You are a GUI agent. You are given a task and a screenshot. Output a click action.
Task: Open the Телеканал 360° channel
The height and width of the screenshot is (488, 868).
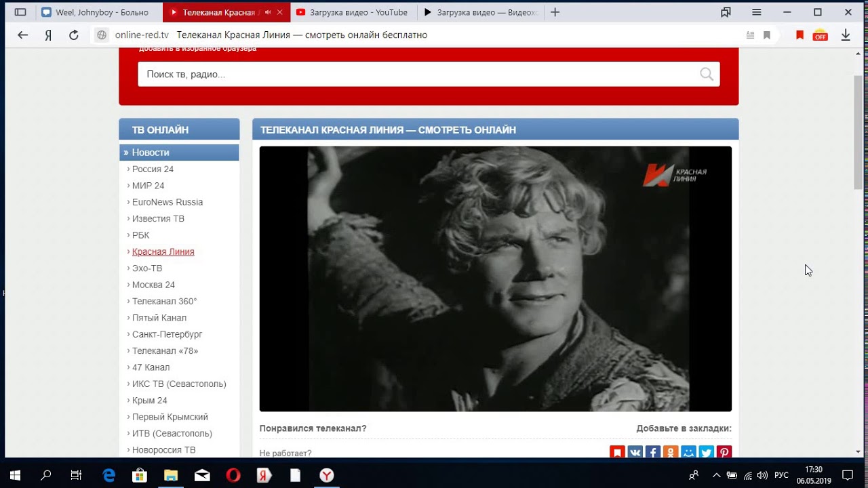[164, 301]
